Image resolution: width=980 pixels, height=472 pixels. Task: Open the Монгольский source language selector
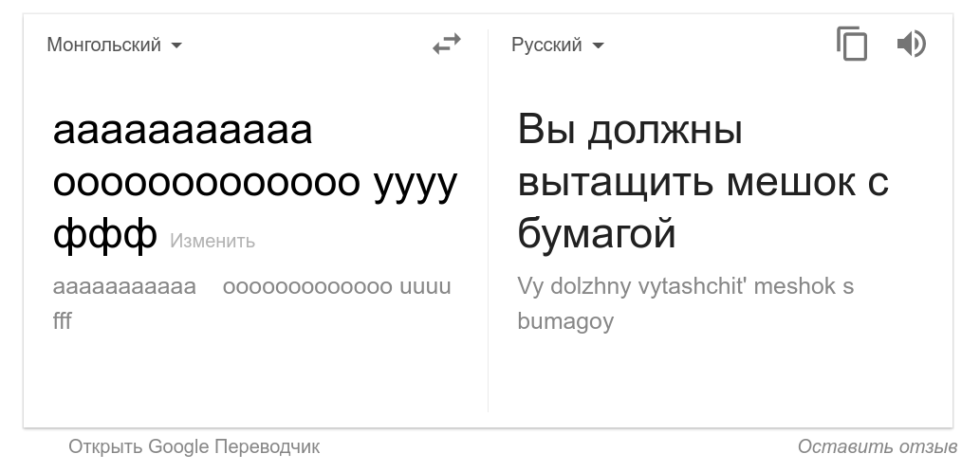click(115, 45)
